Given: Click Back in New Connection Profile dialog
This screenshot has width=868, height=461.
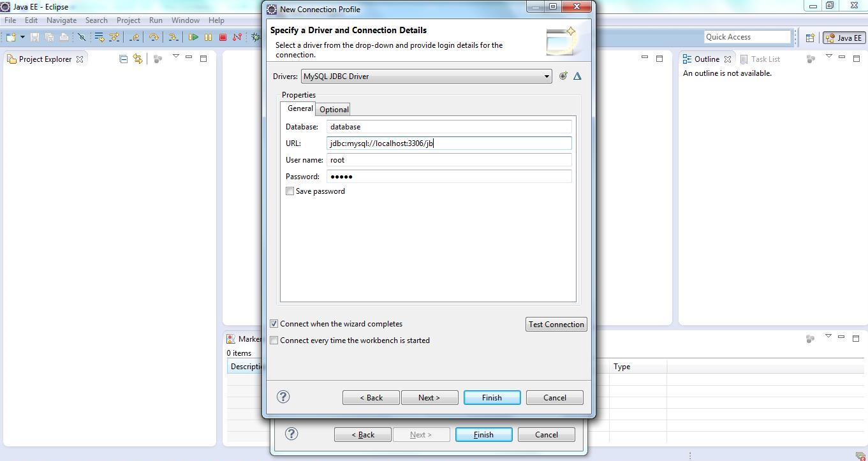Looking at the screenshot, I should [x=371, y=397].
